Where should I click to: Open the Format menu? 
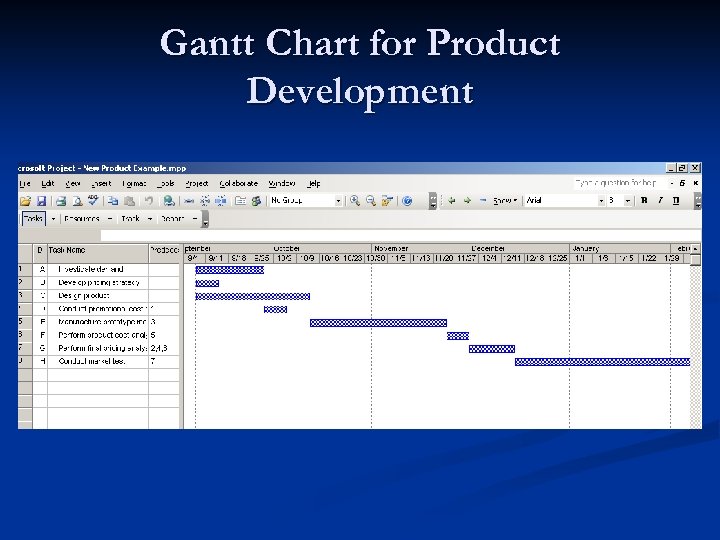point(134,184)
